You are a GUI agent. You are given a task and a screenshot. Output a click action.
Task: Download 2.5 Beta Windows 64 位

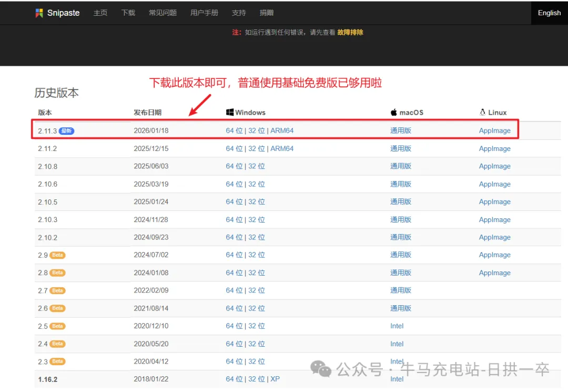(235, 326)
